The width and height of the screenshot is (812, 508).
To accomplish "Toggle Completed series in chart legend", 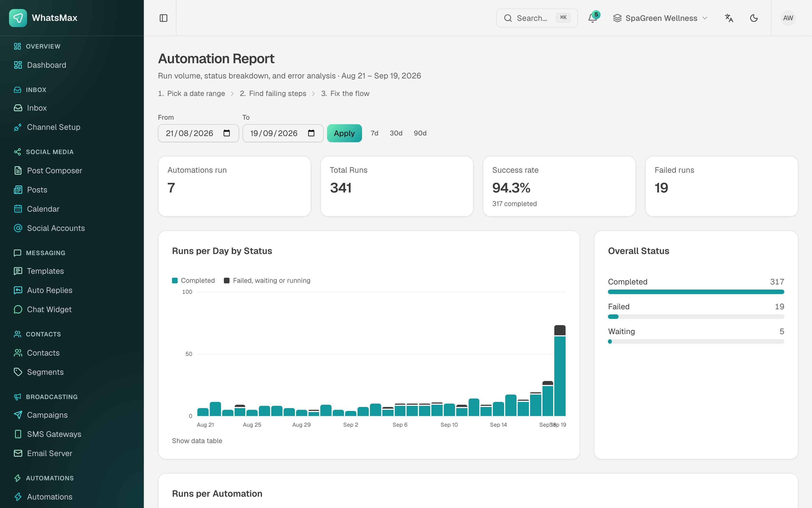I will [x=193, y=281].
